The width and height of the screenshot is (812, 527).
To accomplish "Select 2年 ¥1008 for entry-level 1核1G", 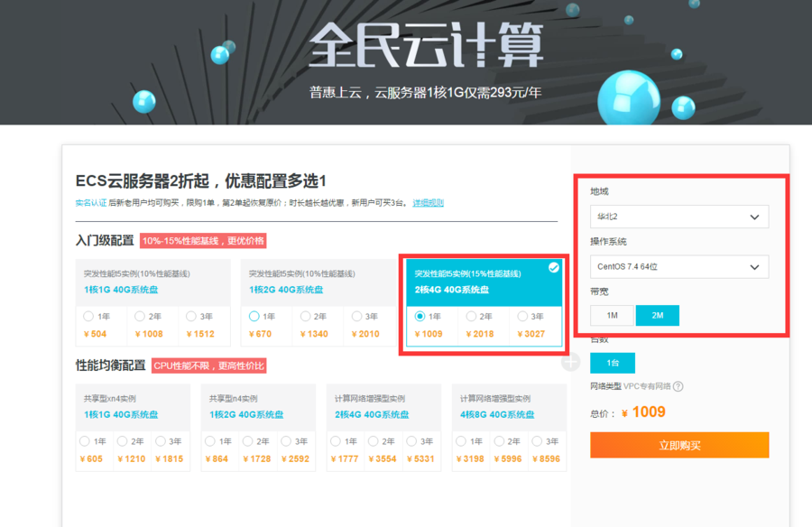I will (x=140, y=316).
